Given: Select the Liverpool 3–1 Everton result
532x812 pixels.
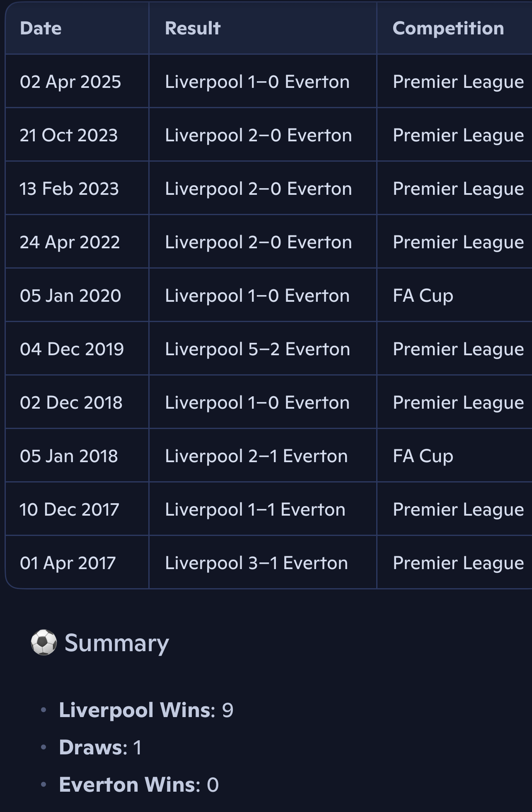Looking at the screenshot, I should 256,563.
